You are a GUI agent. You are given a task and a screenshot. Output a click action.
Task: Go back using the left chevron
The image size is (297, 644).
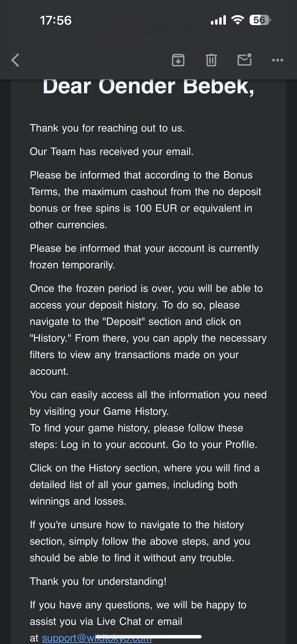(x=15, y=60)
